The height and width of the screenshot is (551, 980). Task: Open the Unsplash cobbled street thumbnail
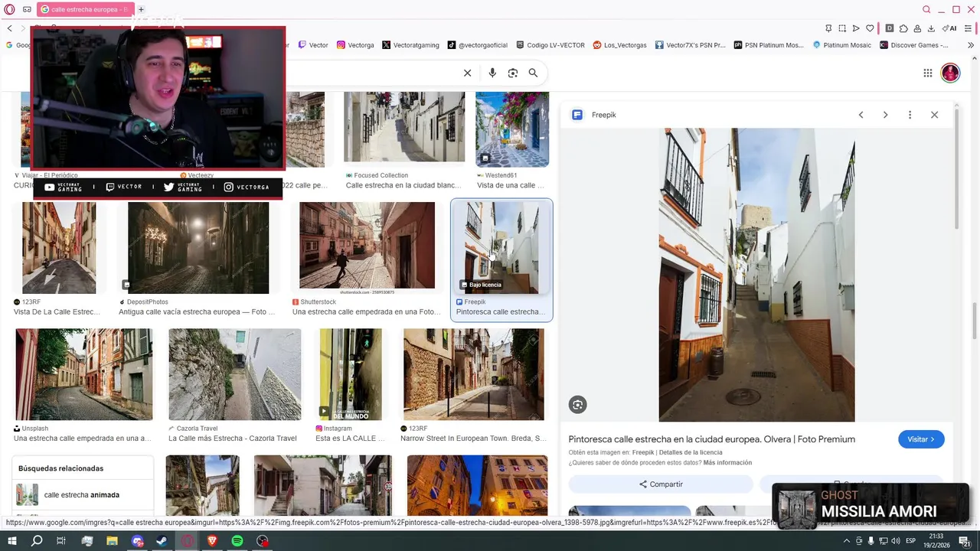coord(83,374)
